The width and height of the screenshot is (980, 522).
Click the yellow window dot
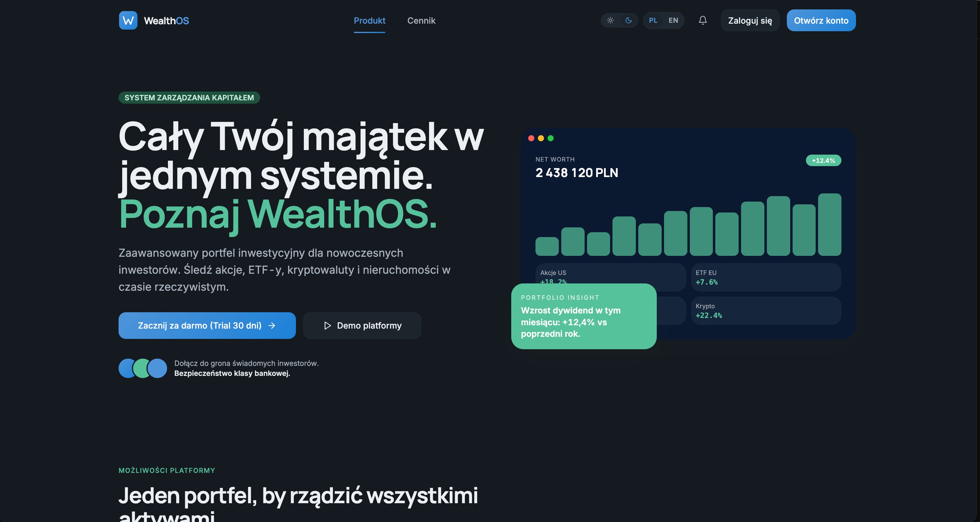(x=541, y=138)
